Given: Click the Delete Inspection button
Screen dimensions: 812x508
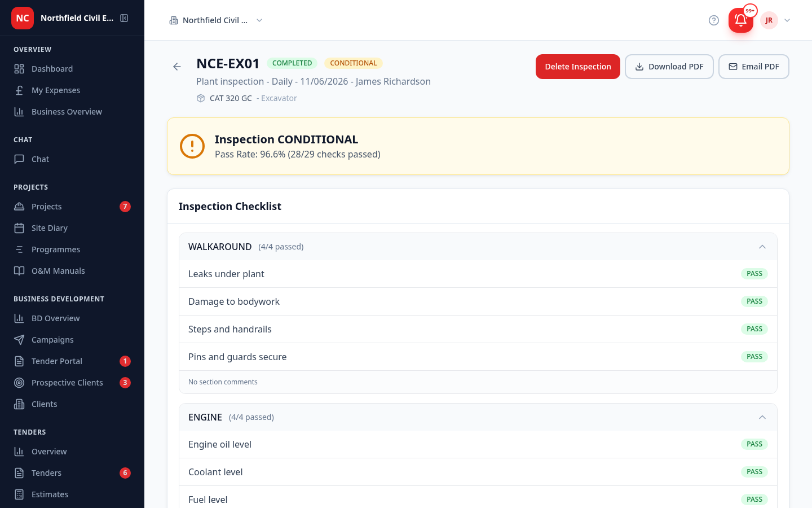Looking at the screenshot, I should 578,67.
